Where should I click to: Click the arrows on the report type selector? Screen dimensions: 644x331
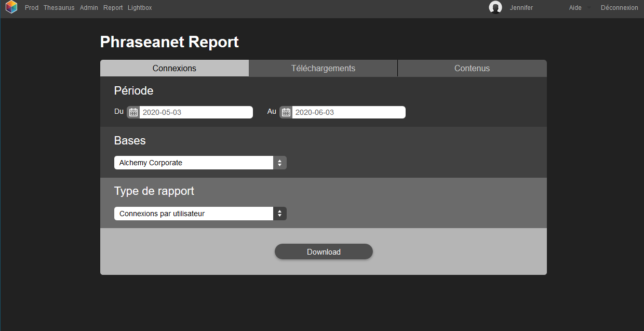tap(280, 213)
